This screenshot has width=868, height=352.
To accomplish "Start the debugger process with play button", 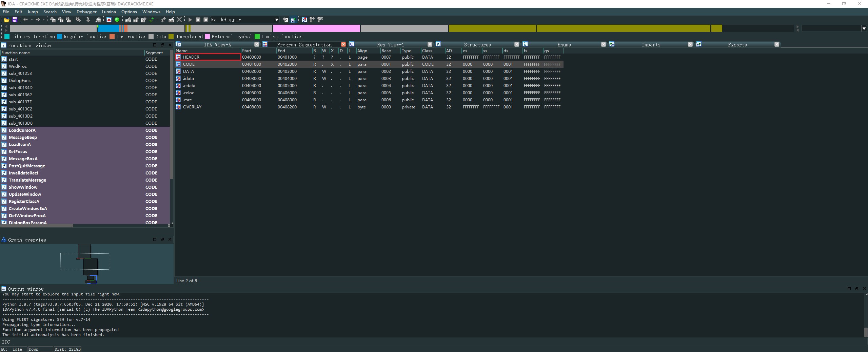I will 190,20.
